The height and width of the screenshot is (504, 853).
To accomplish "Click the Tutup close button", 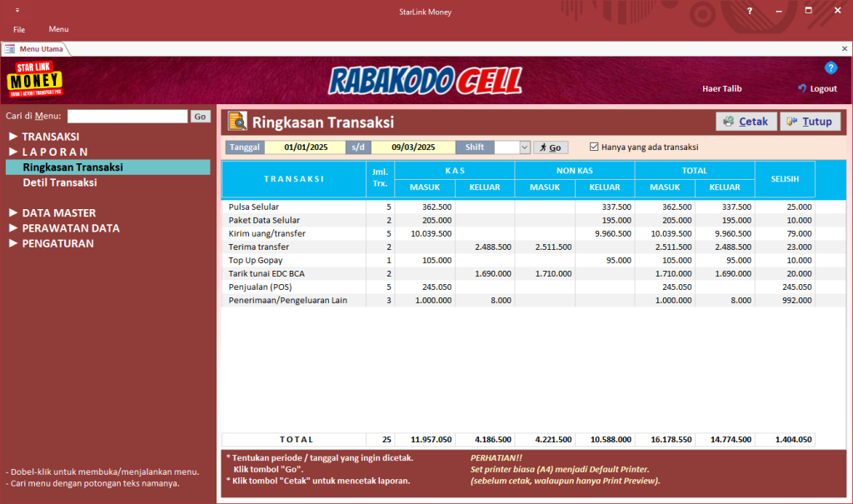I will [x=810, y=122].
